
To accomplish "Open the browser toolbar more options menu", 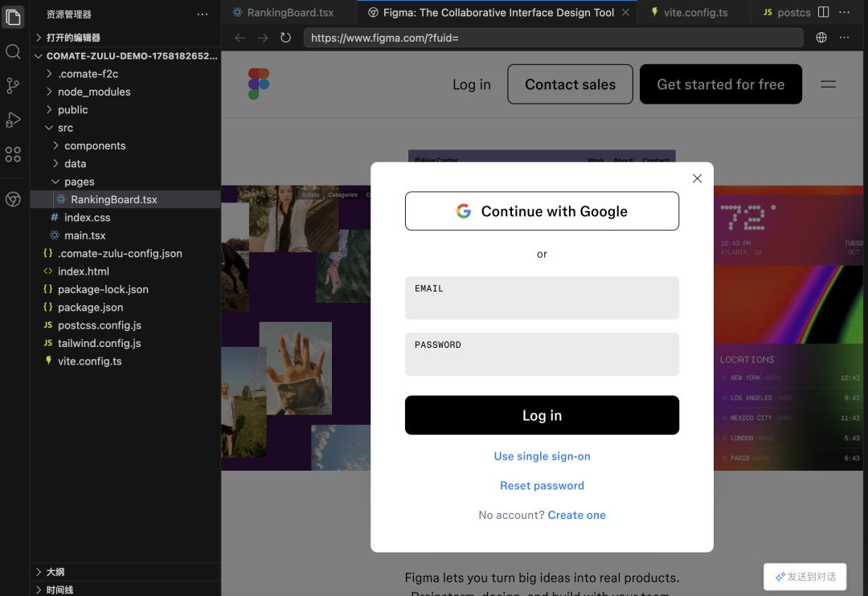I will (x=844, y=38).
